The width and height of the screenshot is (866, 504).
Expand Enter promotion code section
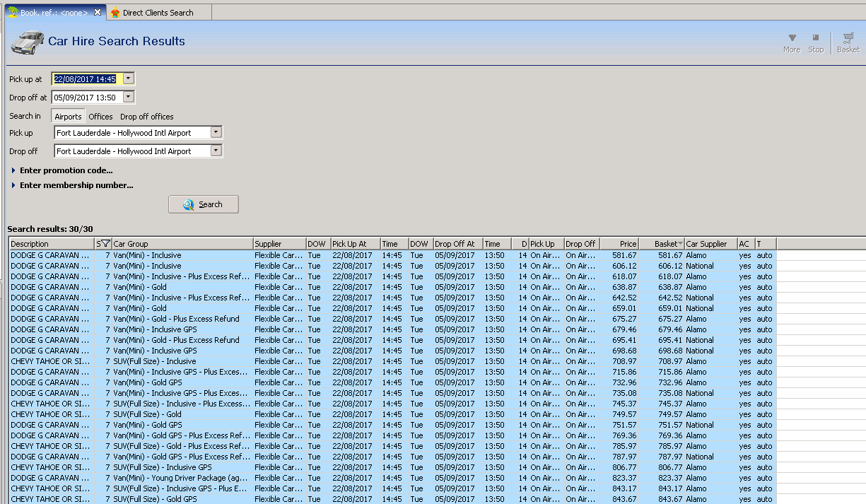point(14,170)
